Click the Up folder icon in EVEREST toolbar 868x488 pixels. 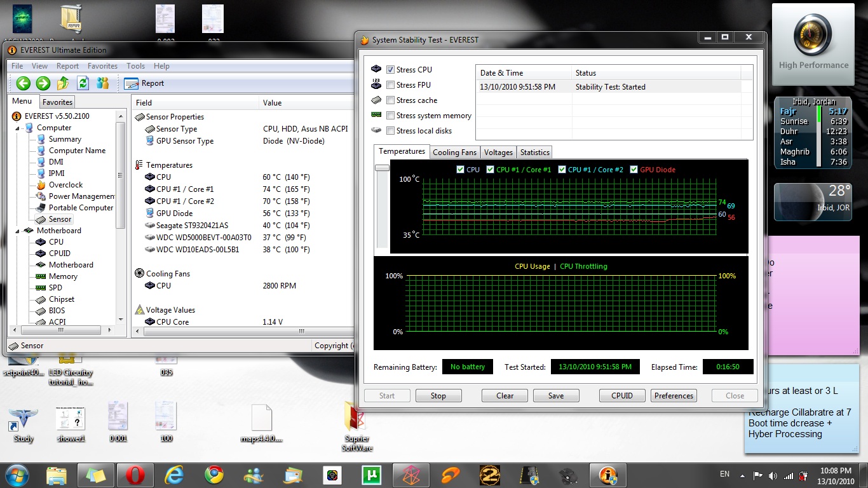63,83
